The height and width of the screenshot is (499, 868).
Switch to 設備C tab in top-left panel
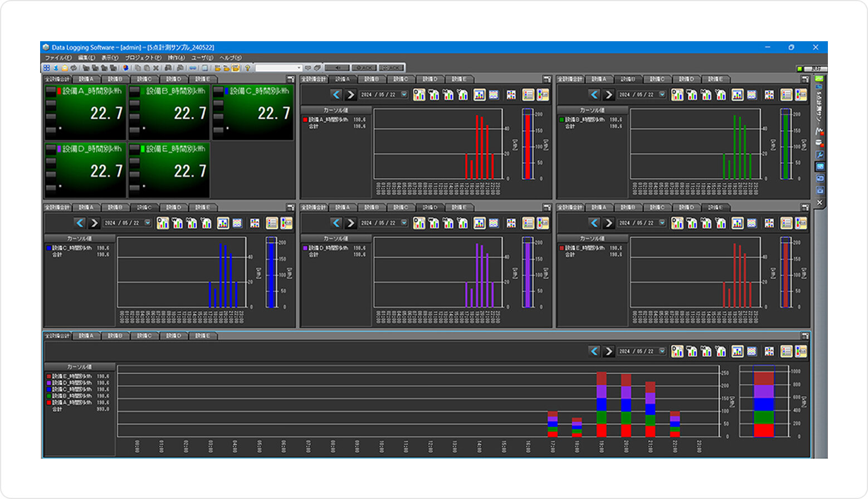coord(144,79)
